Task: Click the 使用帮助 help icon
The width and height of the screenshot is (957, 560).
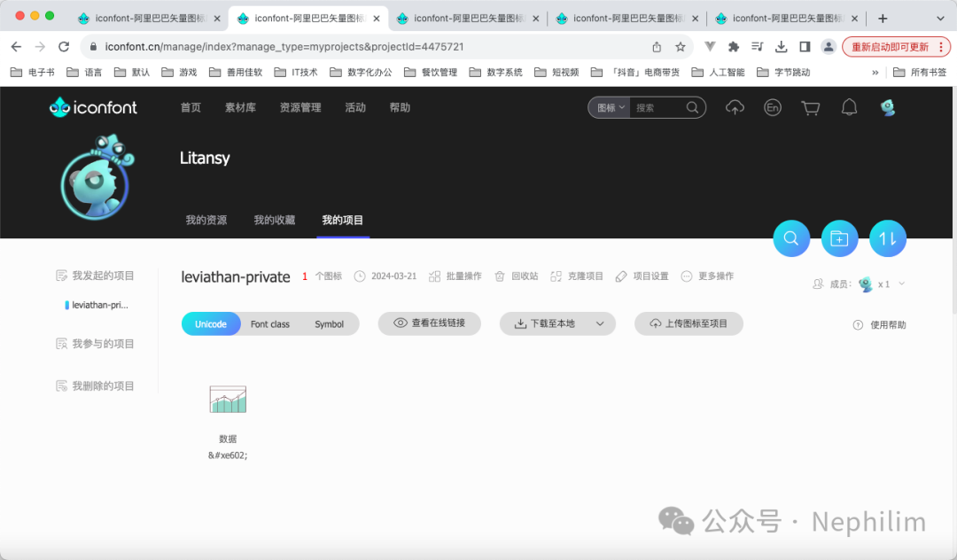Action: tap(858, 324)
